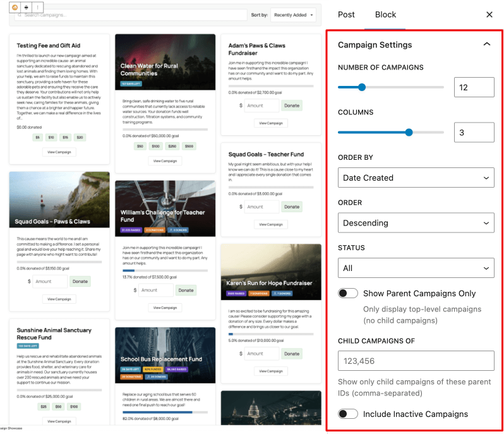Screen dimensions: 504x434
Task: Enable Include Inactive Campaigns toggle
Action: [x=348, y=414]
